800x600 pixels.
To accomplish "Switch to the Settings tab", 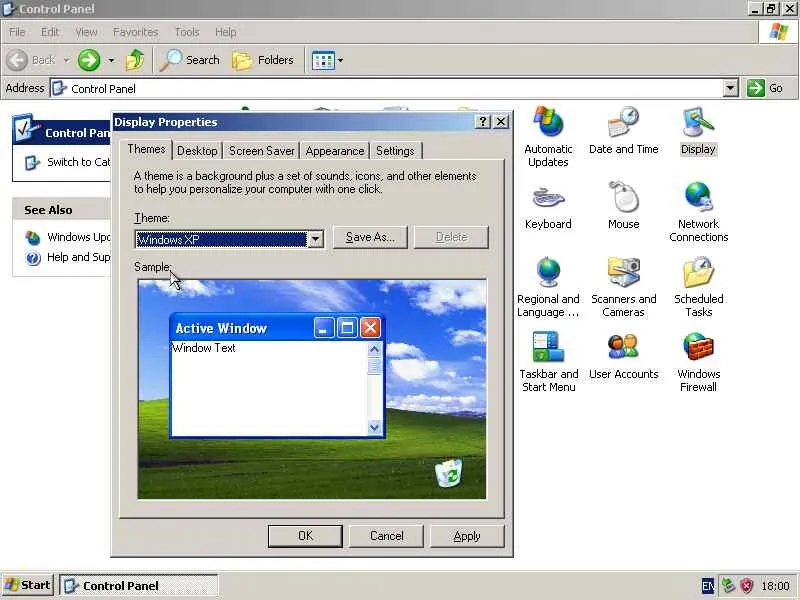I will (395, 151).
